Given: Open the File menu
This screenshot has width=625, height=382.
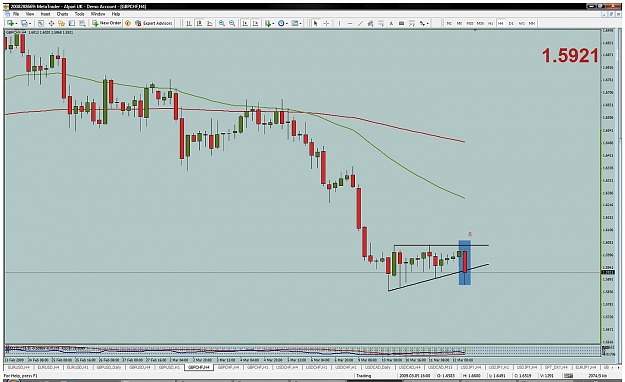Looking at the screenshot, I should click(x=16, y=14).
